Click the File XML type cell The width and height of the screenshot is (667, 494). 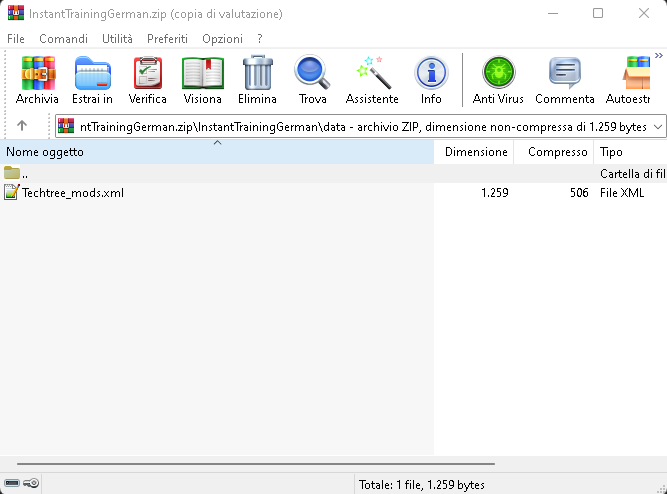tap(622, 193)
